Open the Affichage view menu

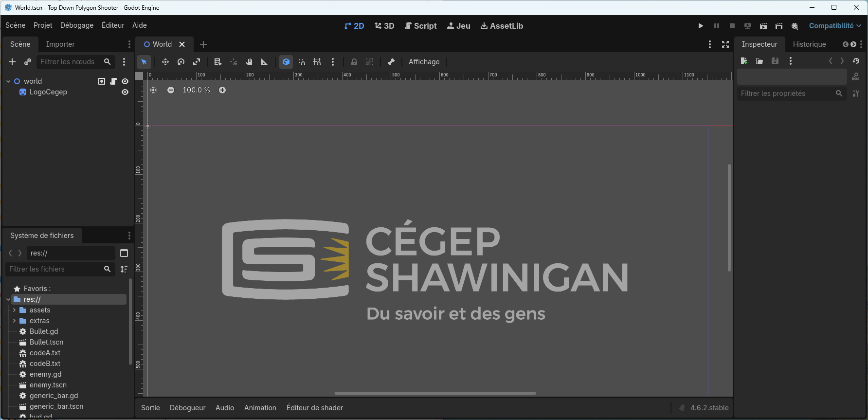pos(424,62)
